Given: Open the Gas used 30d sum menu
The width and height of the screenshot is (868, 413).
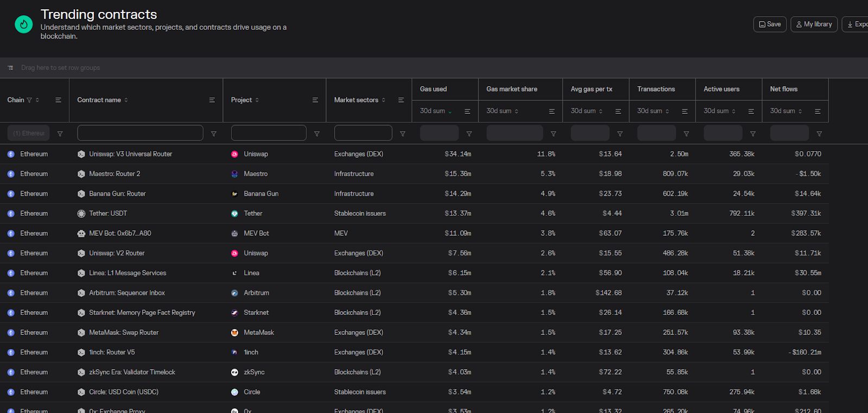Looking at the screenshot, I should coord(467,111).
